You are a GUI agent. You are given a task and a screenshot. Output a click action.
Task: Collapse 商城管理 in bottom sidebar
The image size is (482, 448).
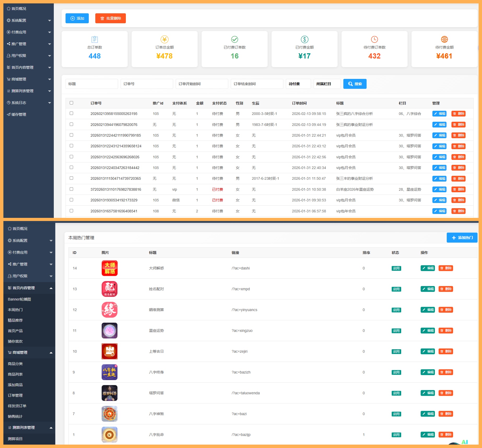tap(29, 352)
